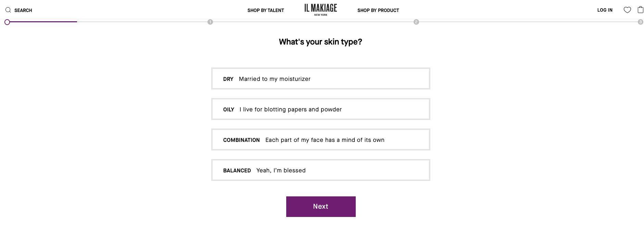This screenshot has height=231, width=644.
Task: Click the SEARCH text label
Action: [x=23, y=10]
